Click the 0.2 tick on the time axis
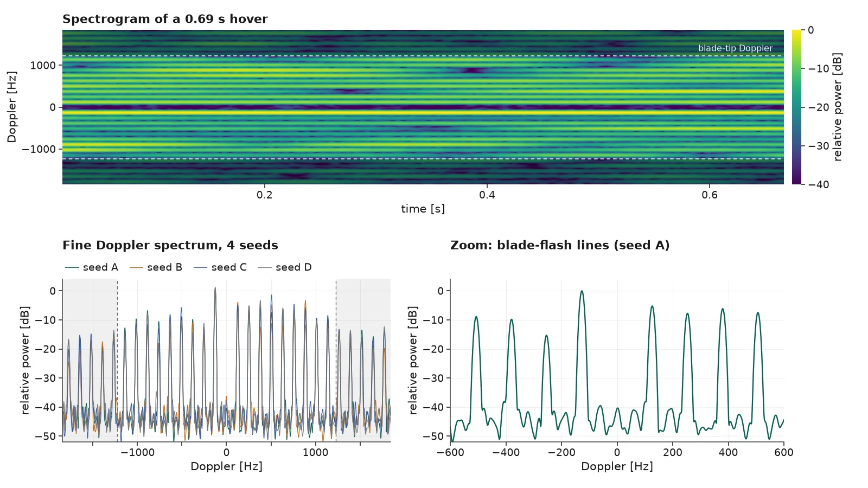868x488 pixels. [x=265, y=195]
